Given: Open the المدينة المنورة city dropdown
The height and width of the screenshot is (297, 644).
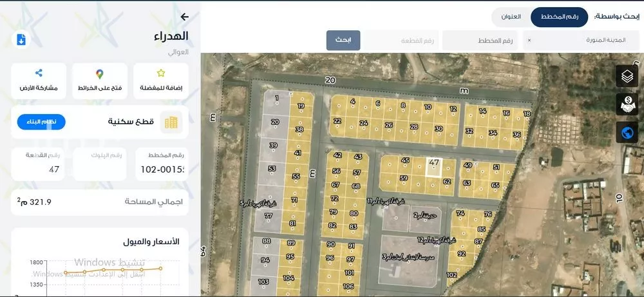Looking at the screenshot, I should point(581,40).
